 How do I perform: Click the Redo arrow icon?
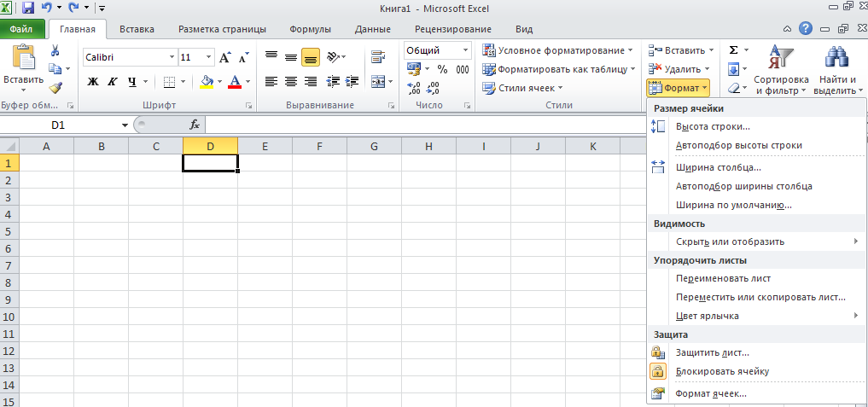(73, 9)
